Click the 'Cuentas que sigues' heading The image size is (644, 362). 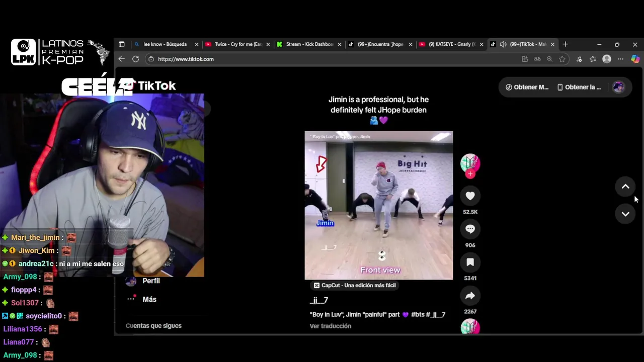point(153,325)
